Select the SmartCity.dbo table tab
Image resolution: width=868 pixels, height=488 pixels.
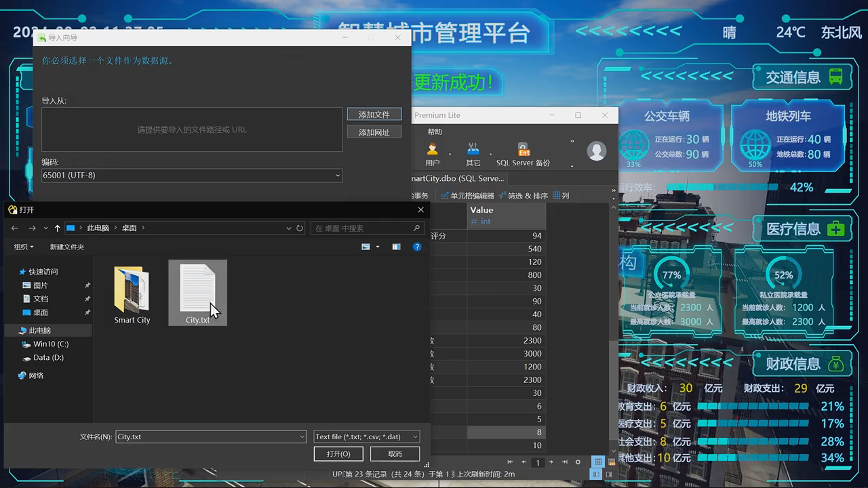pyautogui.click(x=458, y=178)
